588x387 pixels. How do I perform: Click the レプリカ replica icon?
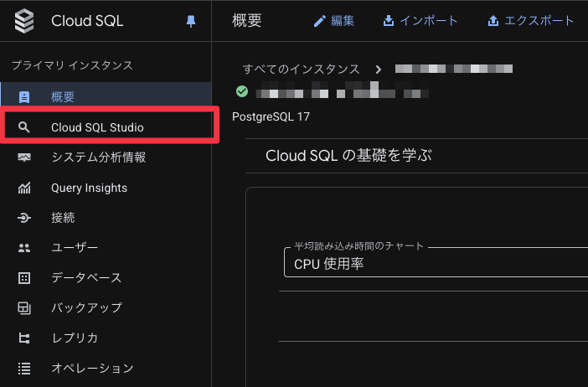click(24, 338)
